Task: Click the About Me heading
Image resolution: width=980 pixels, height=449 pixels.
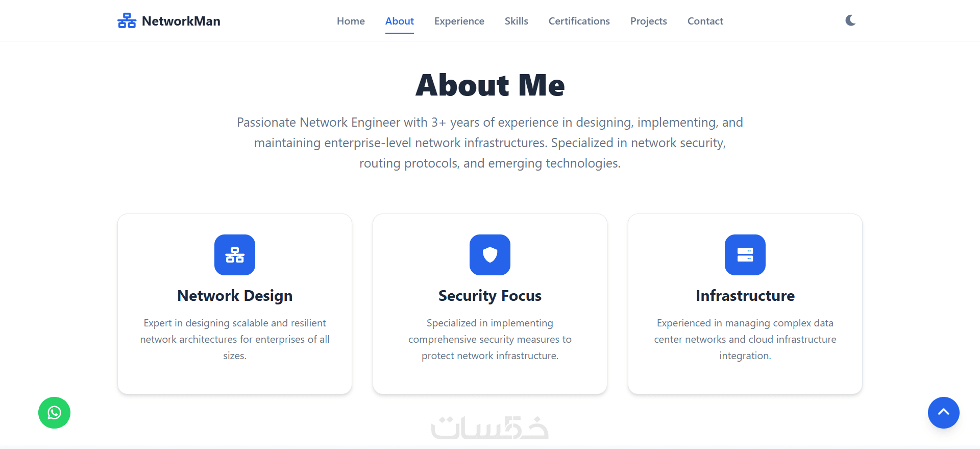Action: pyautogui.click(x=490, y=85)
